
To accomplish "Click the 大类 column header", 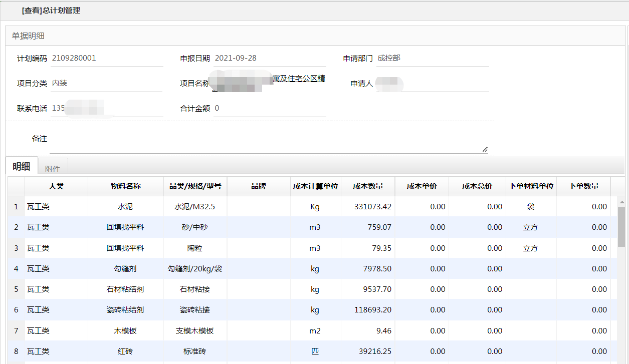I will tap(56, 186).
